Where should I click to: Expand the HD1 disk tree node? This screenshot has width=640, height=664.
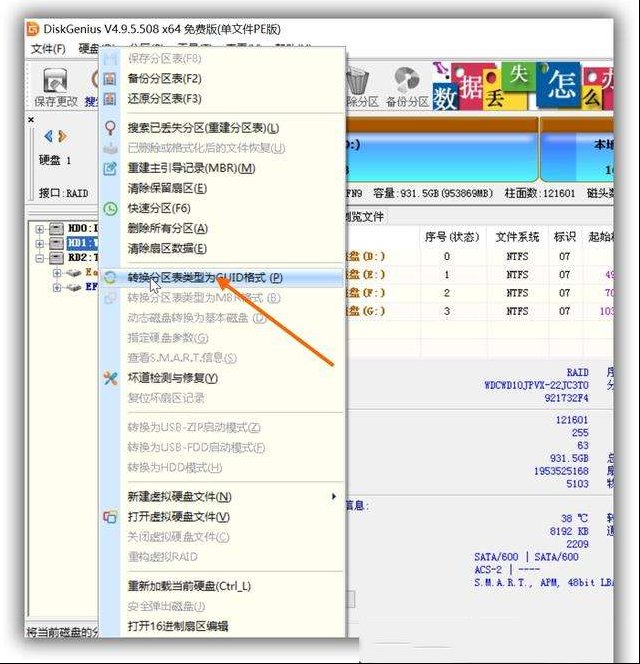pos(39,243)
